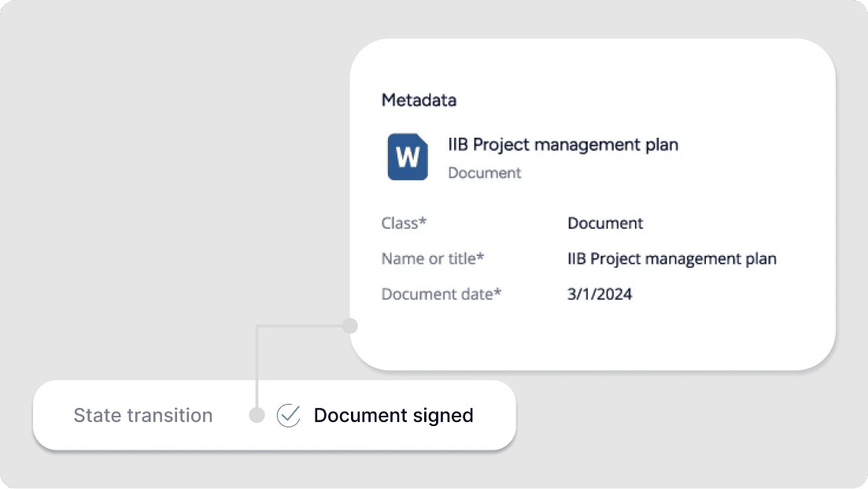Image resolution: width=868 pixels, height=489 pixels.
Task: Click the State transition label
Action: tap(142, 415)
